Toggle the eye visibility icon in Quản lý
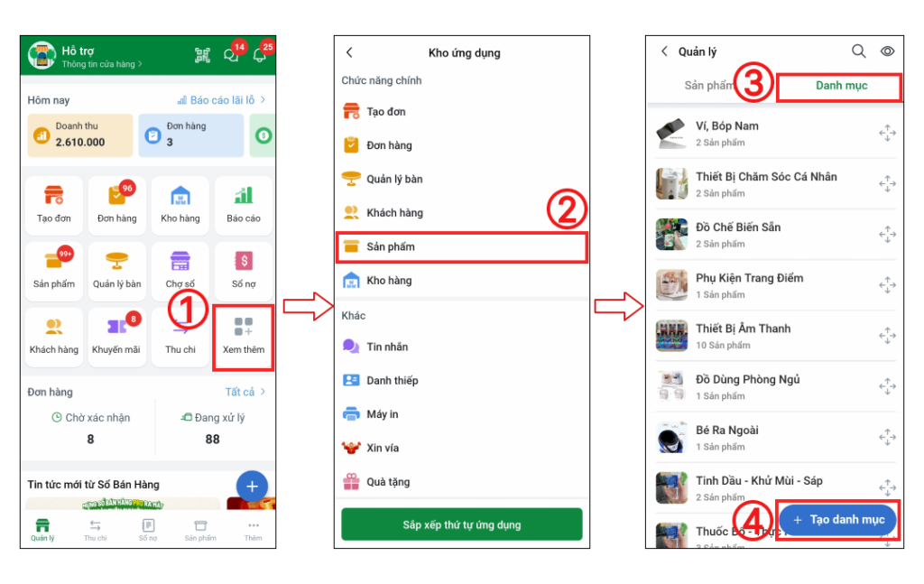The height and width of the screenshot is (584, 924). (x=888, y=51)
